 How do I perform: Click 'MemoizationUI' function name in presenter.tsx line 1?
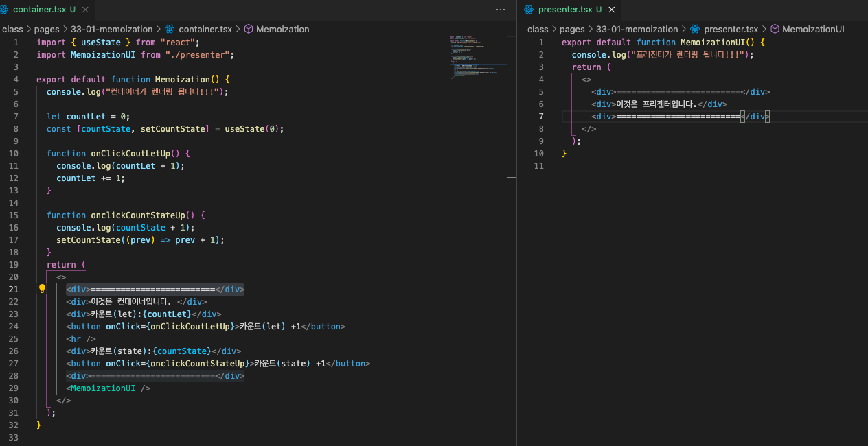[712, 42]
